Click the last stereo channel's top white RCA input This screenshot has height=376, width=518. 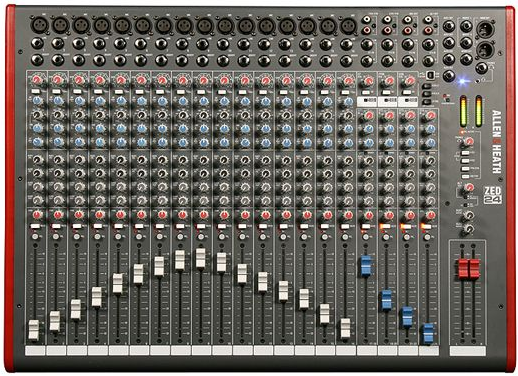tap(428, 20)
